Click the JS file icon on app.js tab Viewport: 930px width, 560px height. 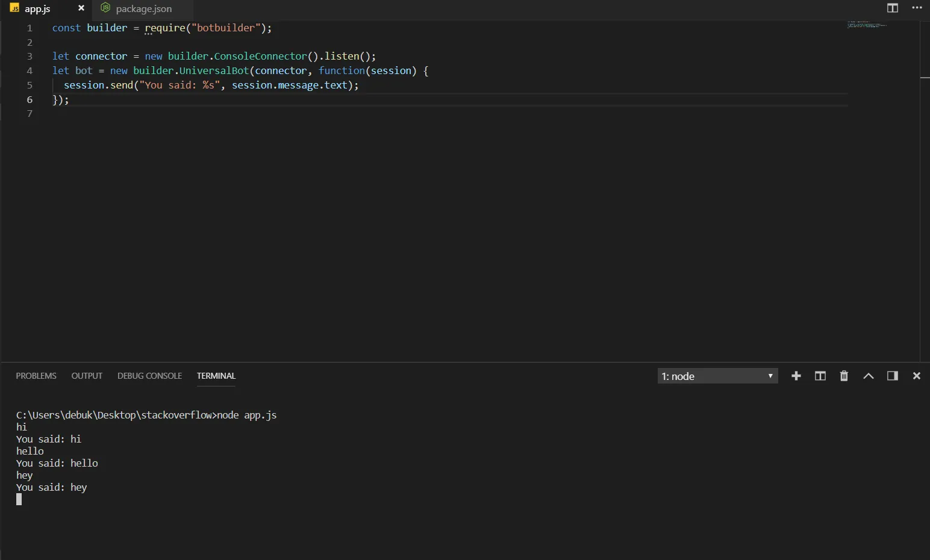[x=14, y=8]
